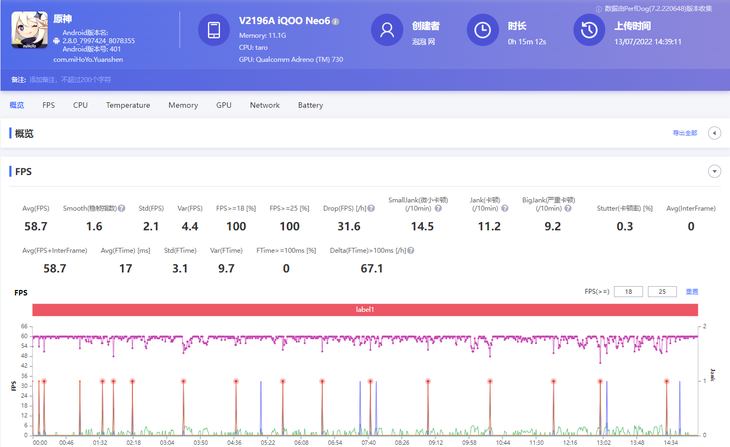Click the duration text 0h 15m 12s
The width and height of the screenshot is (730, 447).
(x=527, y=42)
